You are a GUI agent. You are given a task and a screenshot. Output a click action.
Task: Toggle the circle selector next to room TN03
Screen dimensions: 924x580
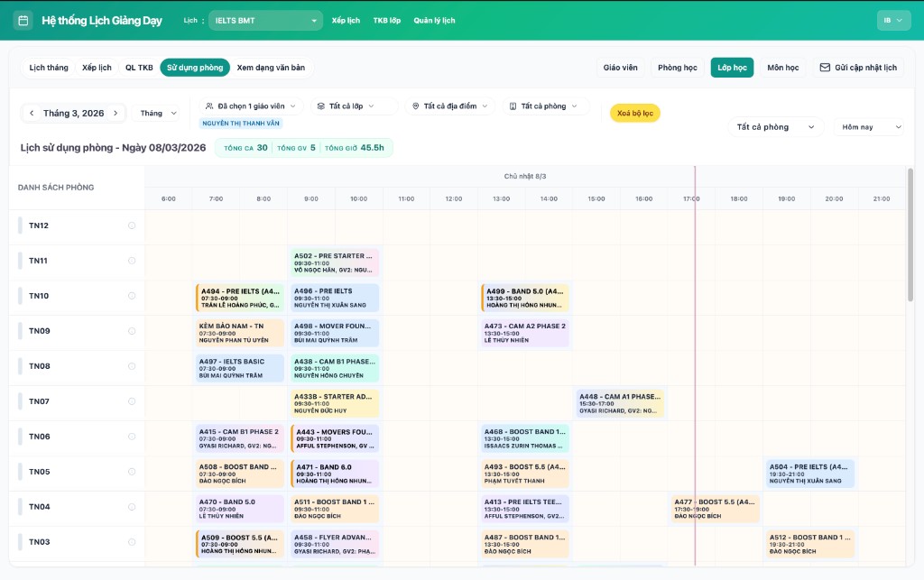click(x=132, y=542)
